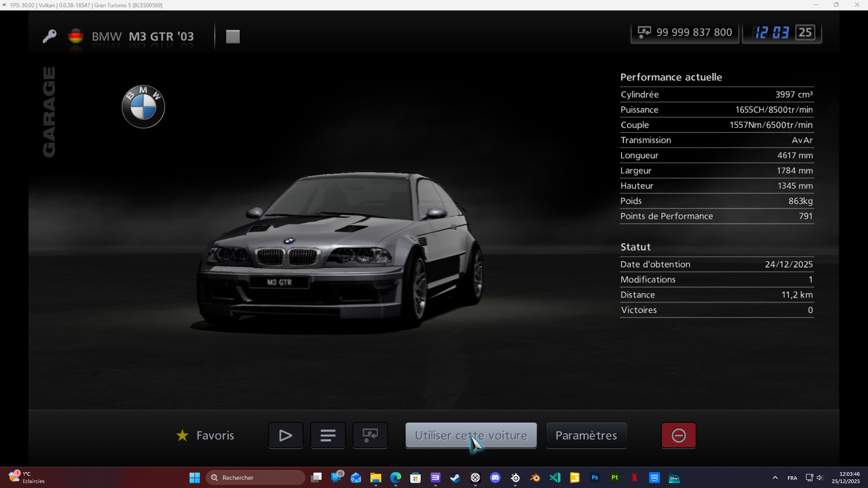Toggle the Favoris star
Image resolution: width=868 pixels, height=488 pixels.
pos(182,436)
